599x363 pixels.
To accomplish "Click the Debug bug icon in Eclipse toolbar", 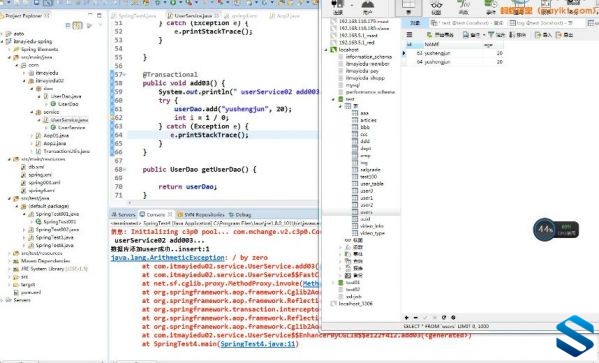I will pyautogui.click(x=157, y=2).
